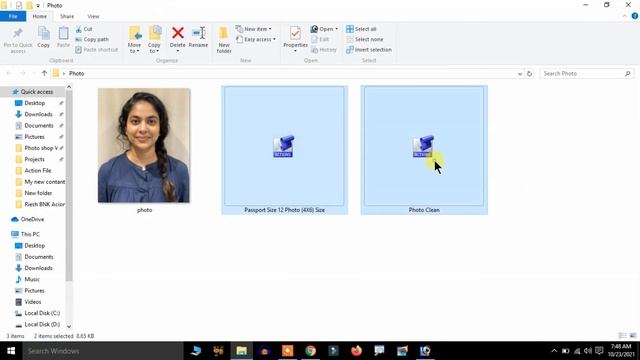The image size is (640, 360).
Task: Open the Copy to menu
Action: tap(154, 40)
